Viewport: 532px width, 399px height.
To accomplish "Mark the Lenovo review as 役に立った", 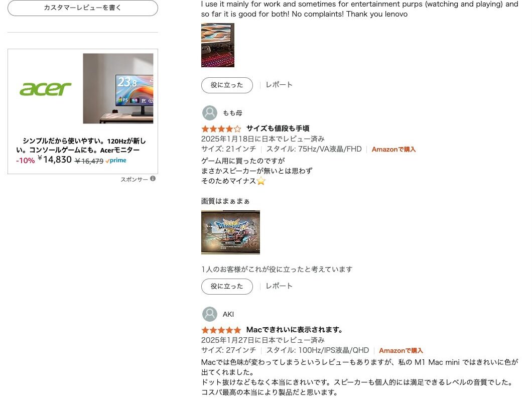I will [x=227, y=85].
